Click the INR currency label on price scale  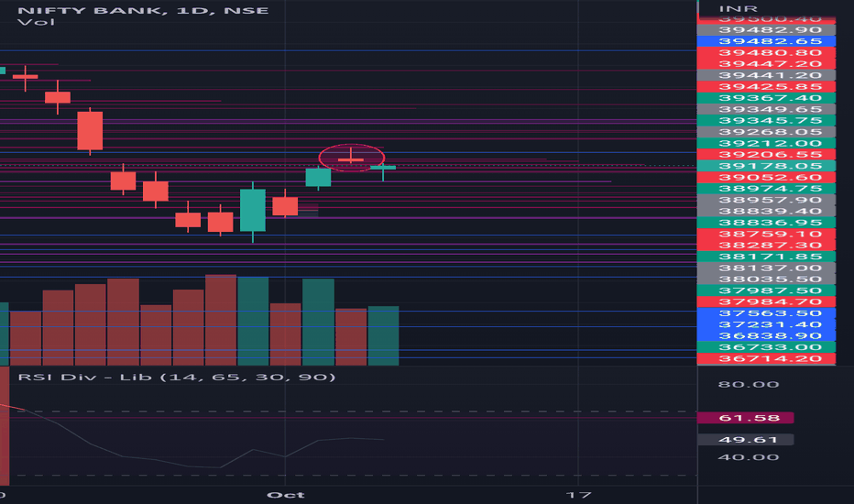pos(738,9)
